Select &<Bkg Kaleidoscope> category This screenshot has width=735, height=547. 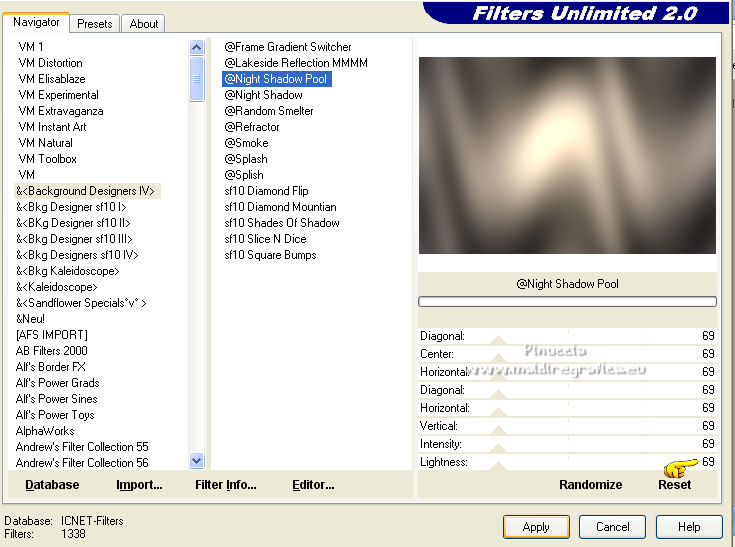pyautogui.click(x=68, y=271)
